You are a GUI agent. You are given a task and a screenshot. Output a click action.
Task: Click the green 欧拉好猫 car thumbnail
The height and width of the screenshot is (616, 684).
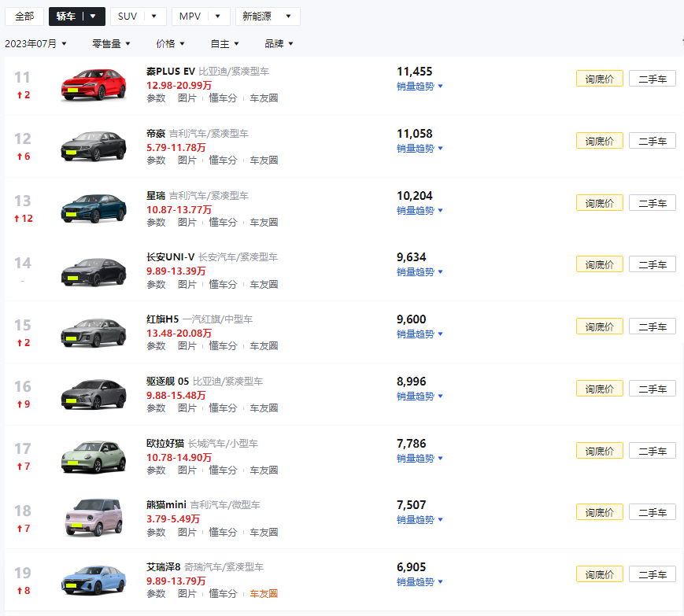click(94, 457)
